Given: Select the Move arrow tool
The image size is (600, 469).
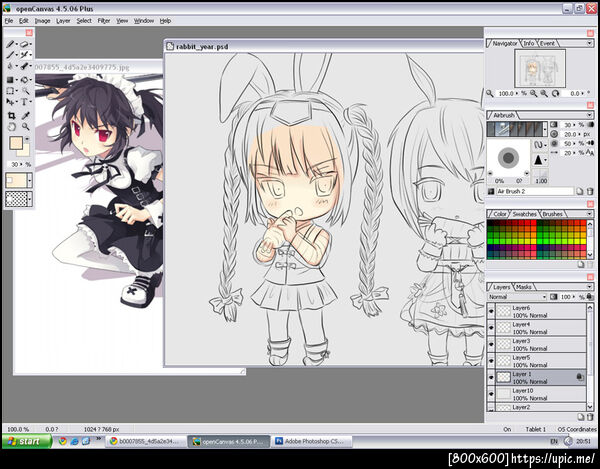Looking at the screenshot, I should click(11, 102).
